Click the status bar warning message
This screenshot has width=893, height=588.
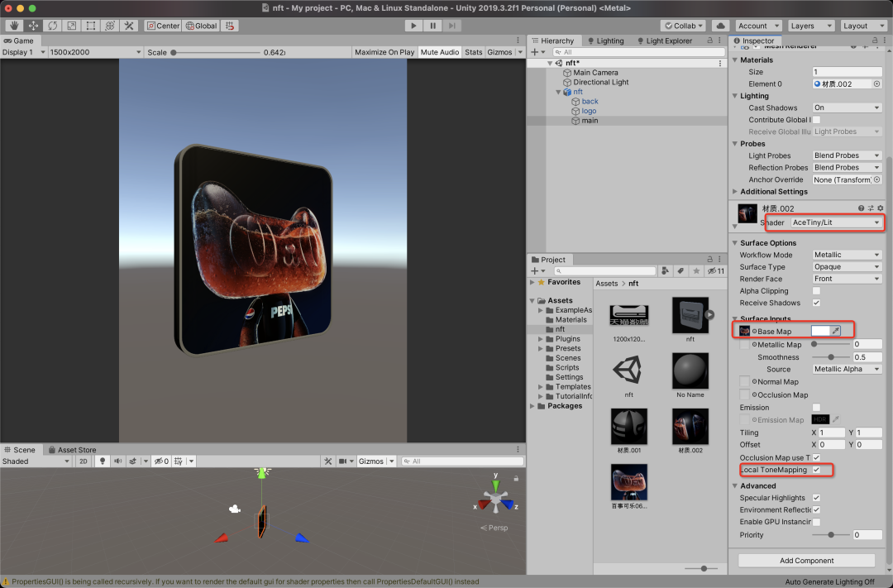pos(245,581)
